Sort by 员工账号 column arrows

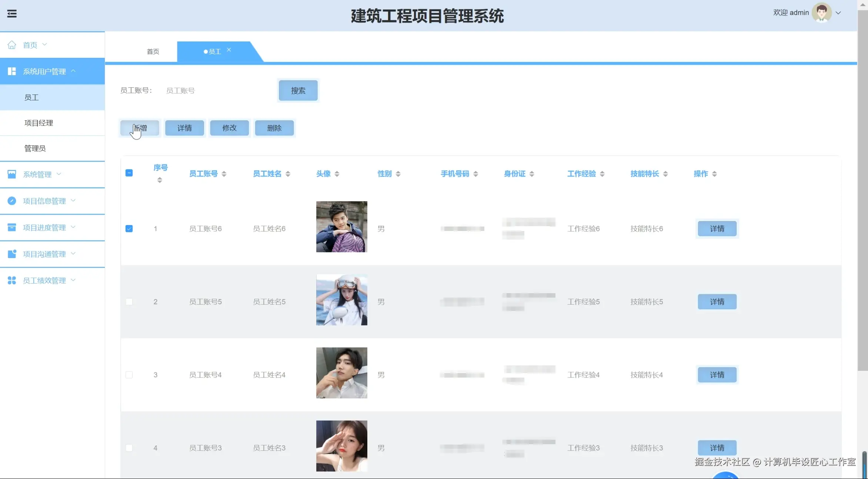click(224, 174)
